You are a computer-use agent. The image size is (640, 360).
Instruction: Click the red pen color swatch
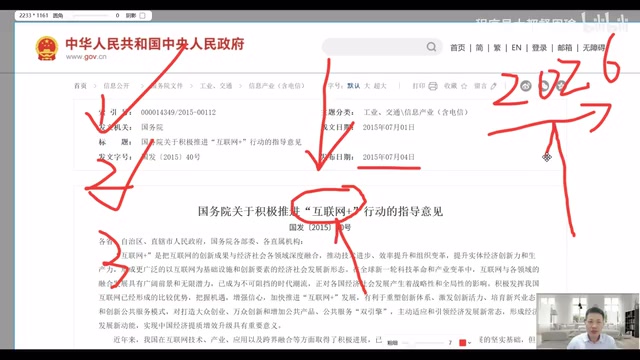pos(462,343)
